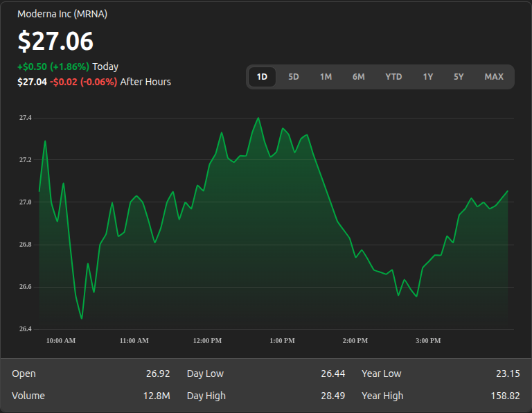Click the 2:00 PM axis label
Screen dimensions: 532x413
pos(355,341)
